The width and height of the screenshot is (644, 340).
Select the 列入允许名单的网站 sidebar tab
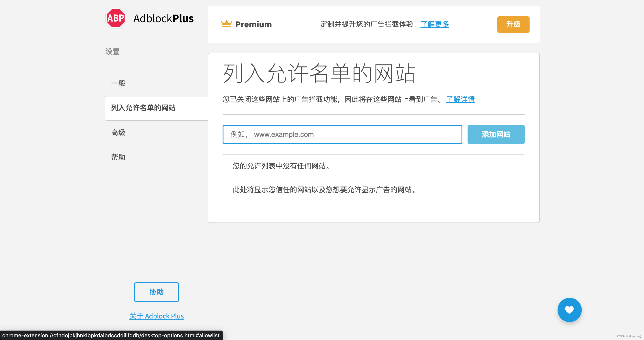pyautogui.click(x=143, y=108)
